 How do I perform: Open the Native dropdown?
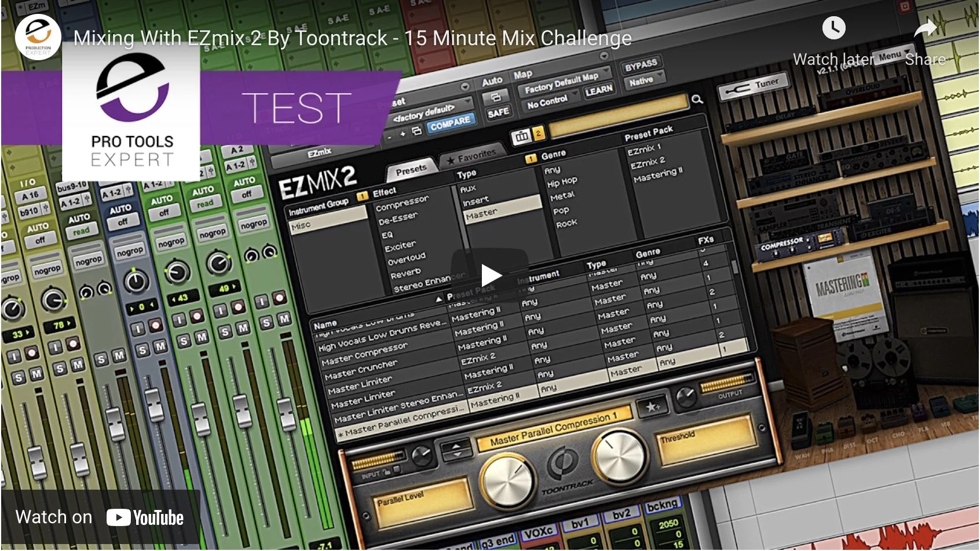point(644,82)
